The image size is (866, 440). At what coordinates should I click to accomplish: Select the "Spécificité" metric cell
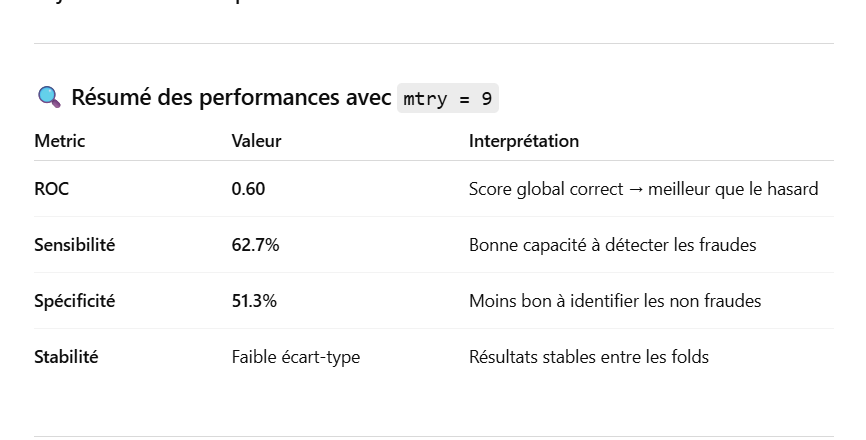pyautogui.click(x=74, y=301)
